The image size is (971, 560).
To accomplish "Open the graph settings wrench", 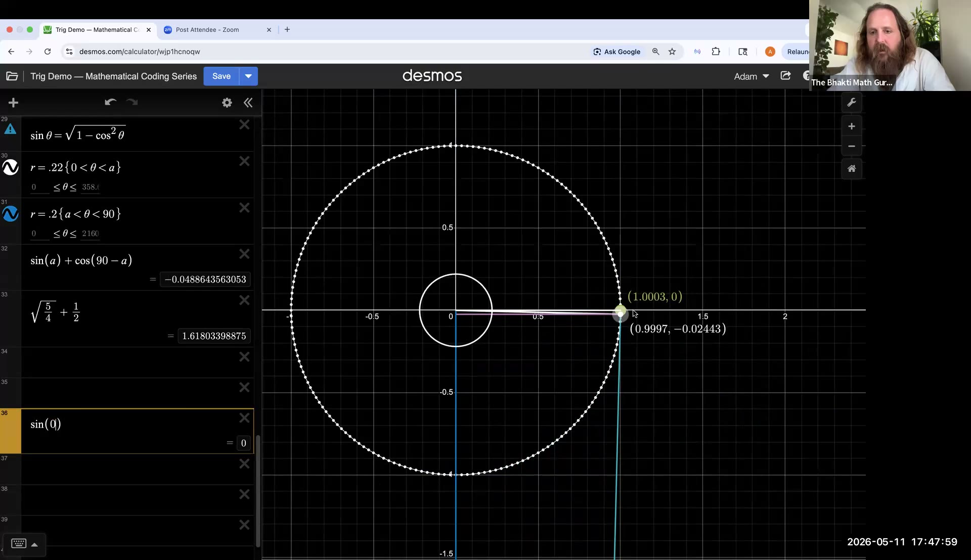I will [x=852, y=103].
